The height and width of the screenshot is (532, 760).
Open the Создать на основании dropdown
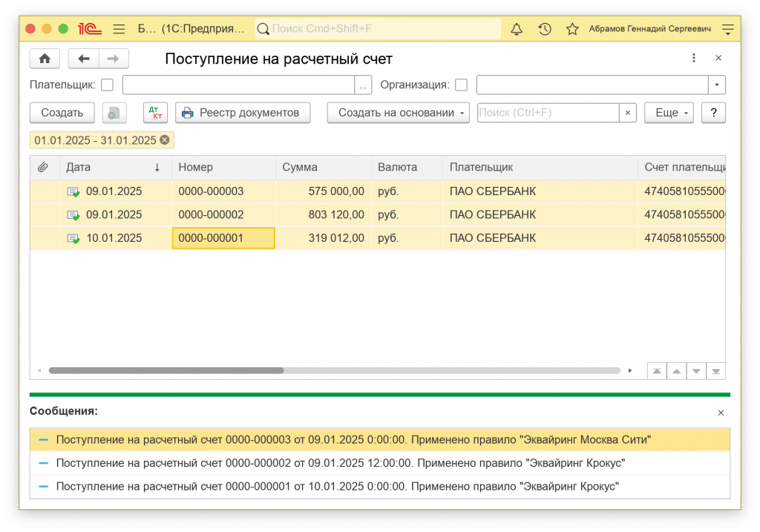click(x=399, y=113)
